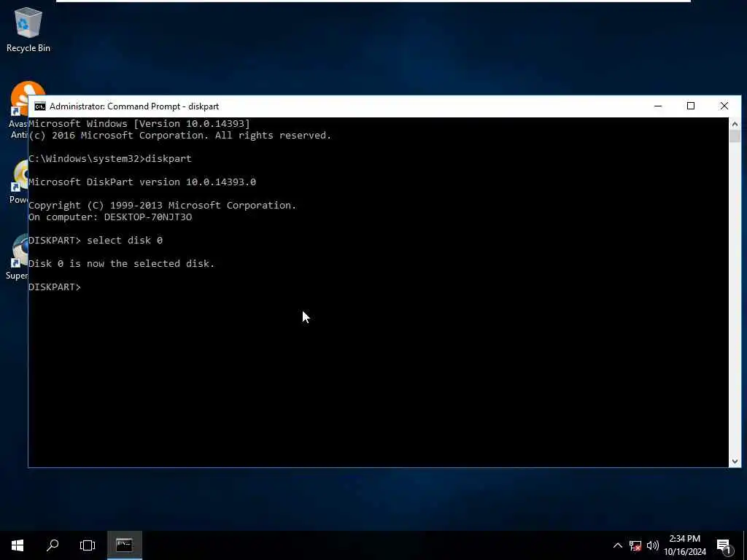Show hidden system tray icons
Viewport: 747px width, 560px height.
tap(617, 545)
